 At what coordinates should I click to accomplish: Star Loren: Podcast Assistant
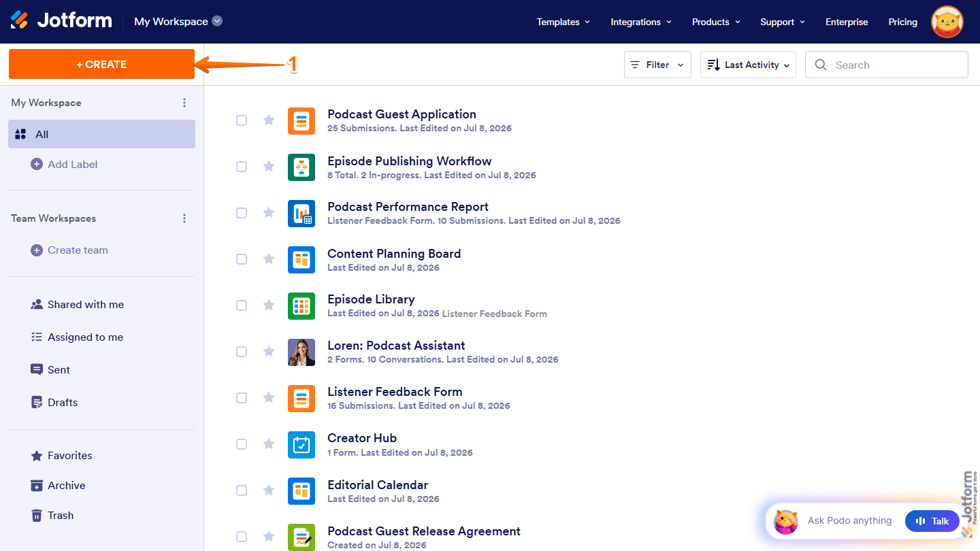point(269,352)
